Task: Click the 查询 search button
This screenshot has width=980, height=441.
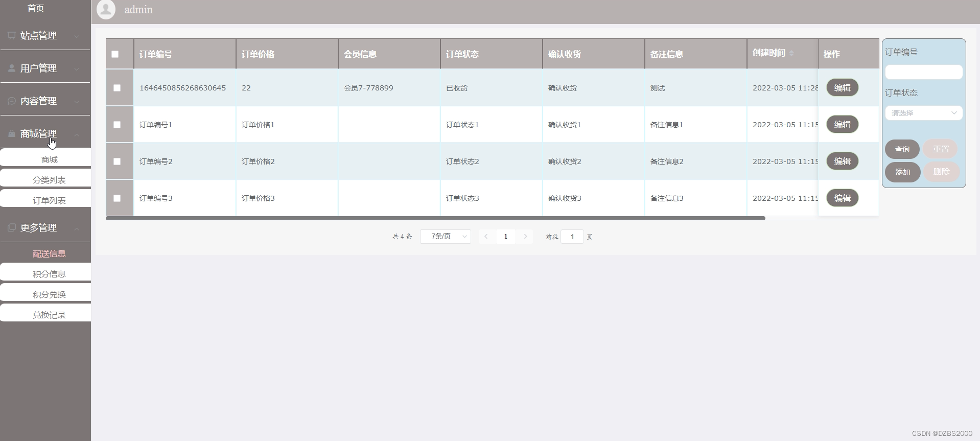Action: click(x=902, y=149)
